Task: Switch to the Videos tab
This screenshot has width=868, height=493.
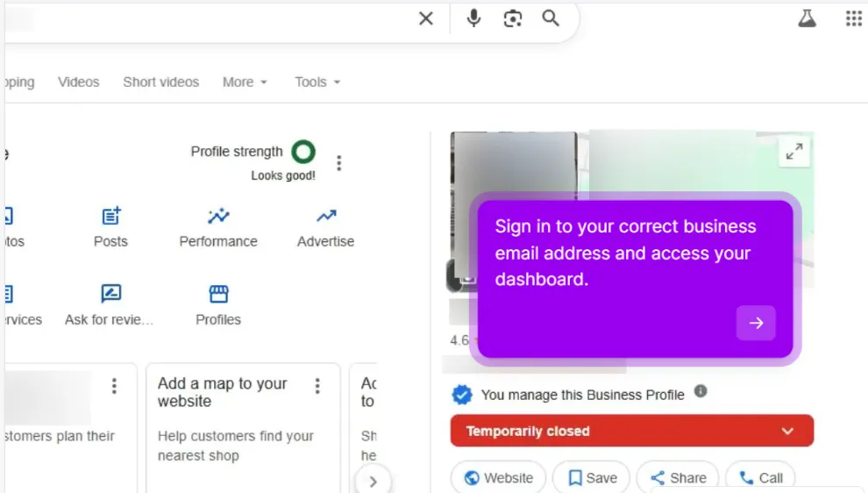Action: (x=79, y=82)
